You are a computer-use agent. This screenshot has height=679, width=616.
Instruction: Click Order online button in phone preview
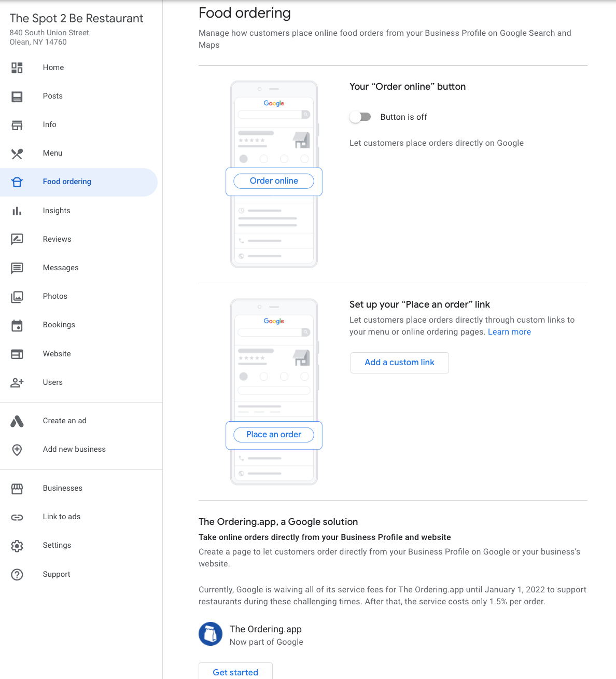[274, 181]
